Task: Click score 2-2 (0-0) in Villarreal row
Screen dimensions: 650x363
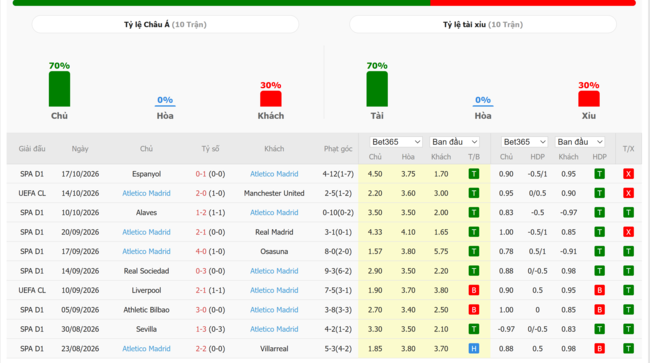Action: (210, 348)
